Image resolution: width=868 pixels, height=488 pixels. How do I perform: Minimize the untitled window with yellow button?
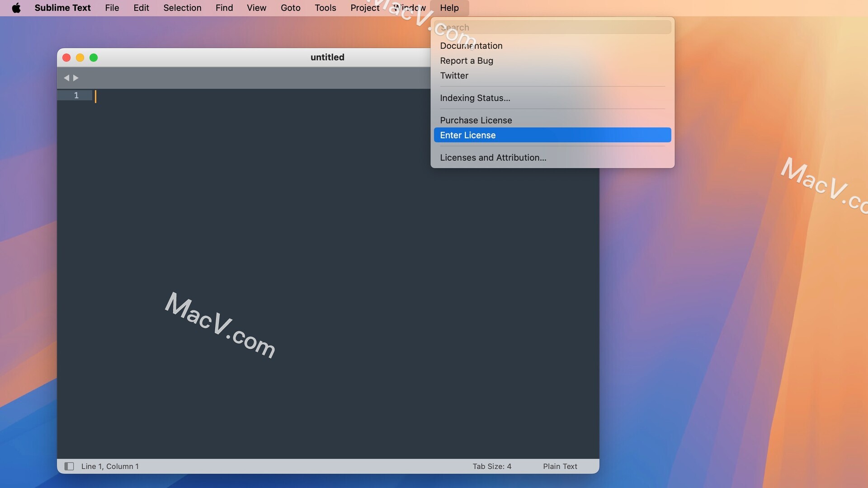pos(80,57)
